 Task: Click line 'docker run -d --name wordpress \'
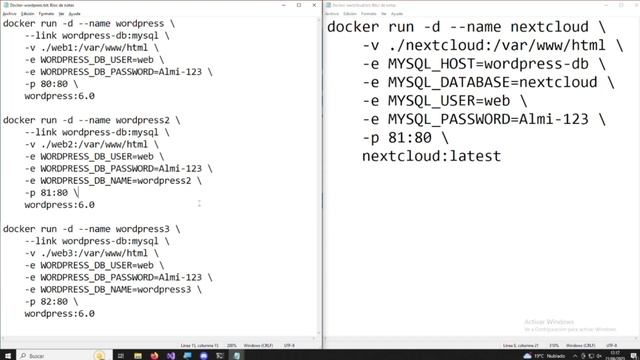click(x=89, y=23)
